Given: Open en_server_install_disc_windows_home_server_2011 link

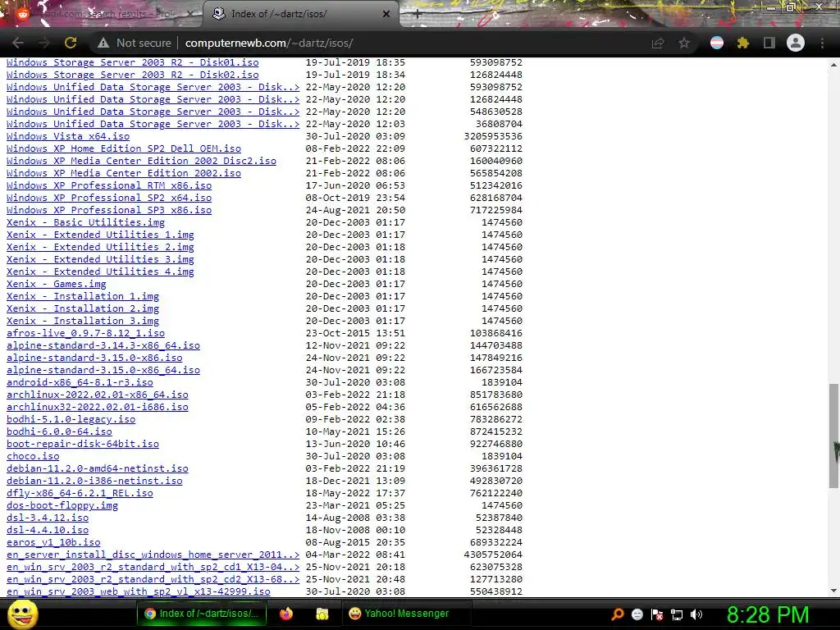Looking at the screenshot, I should (x=153, y=555).
